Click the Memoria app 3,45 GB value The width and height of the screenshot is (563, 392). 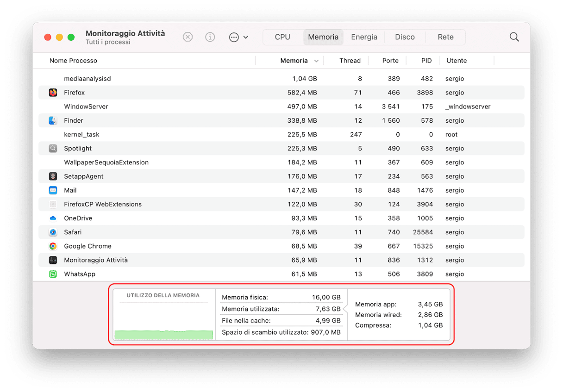(430, 304)
